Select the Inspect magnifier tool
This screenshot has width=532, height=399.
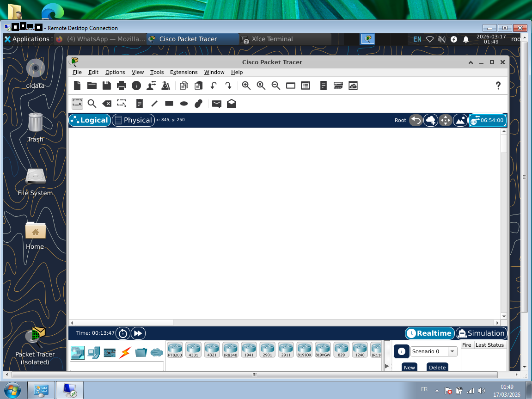coord(92,104)
